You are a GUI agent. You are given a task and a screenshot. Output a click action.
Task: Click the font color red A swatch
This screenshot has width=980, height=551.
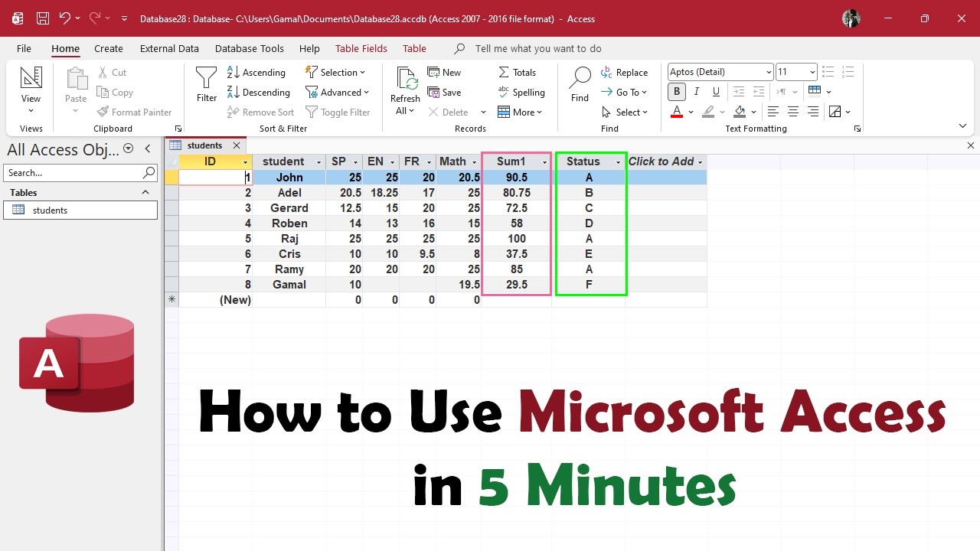pyautogui.click(x=677, y=112)
